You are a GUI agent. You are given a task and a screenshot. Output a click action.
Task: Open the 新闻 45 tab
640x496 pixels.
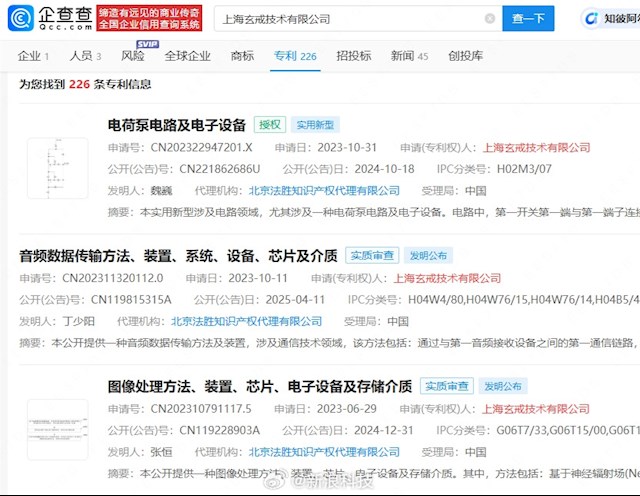click(x=409, y=56)
